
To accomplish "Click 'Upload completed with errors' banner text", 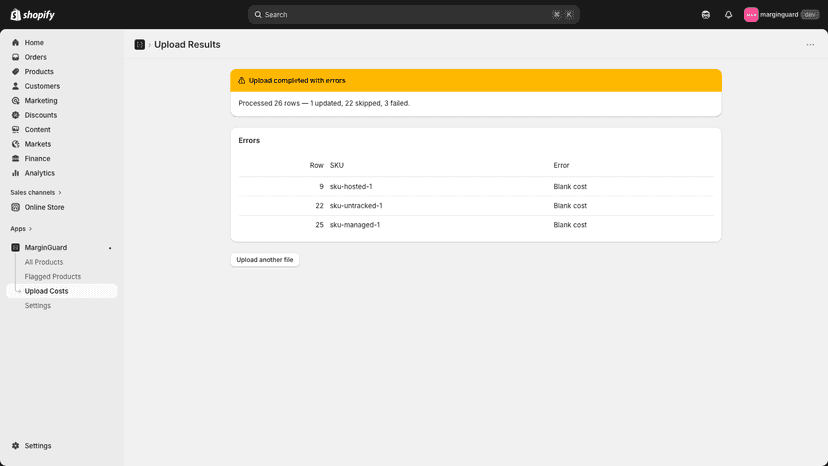I will pos(297,81).
